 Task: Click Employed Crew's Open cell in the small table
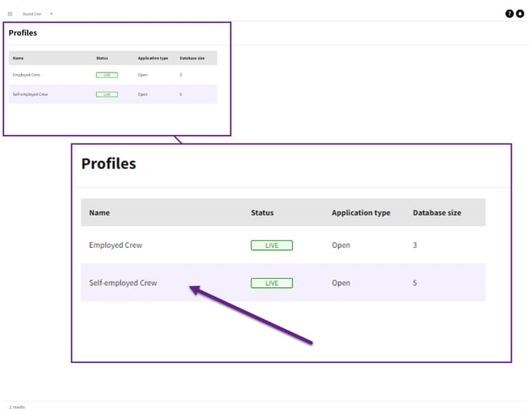click(142, 75)
